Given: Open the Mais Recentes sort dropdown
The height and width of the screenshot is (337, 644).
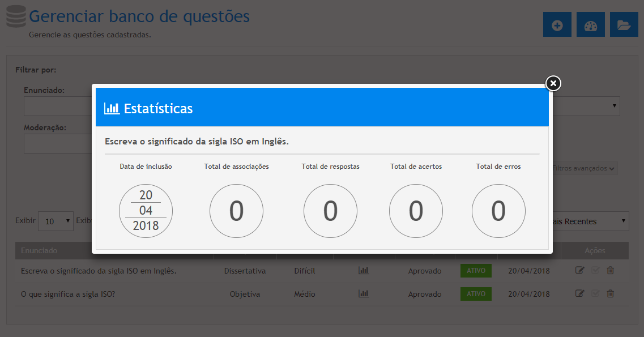Looking at the screenshot, I should click(589, 221).
